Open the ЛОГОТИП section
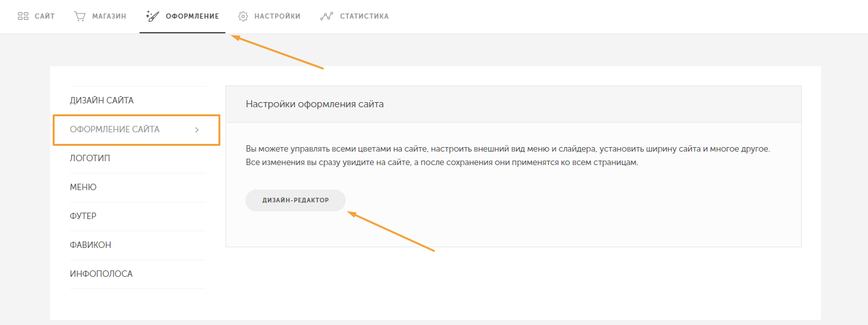 pyautogui.click(x=137, y=158)
